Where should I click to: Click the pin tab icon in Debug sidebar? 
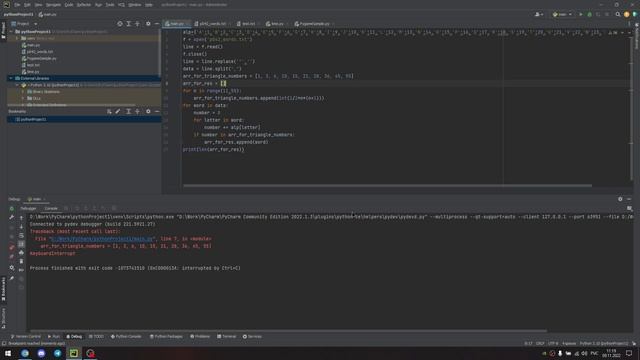coord(11,278)
